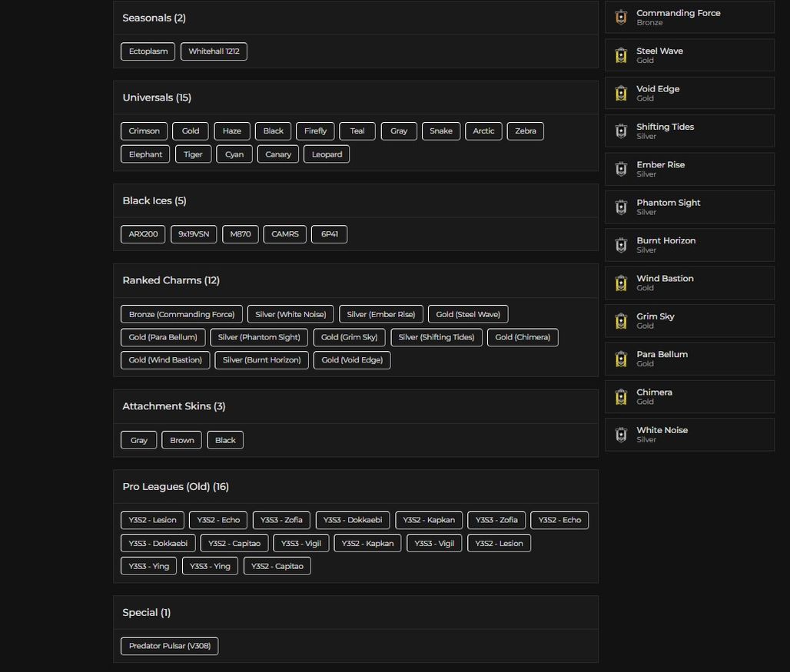
Task: Select the Gray attachment skin tag
Action: pyautogui.click(x=139, y=440)
